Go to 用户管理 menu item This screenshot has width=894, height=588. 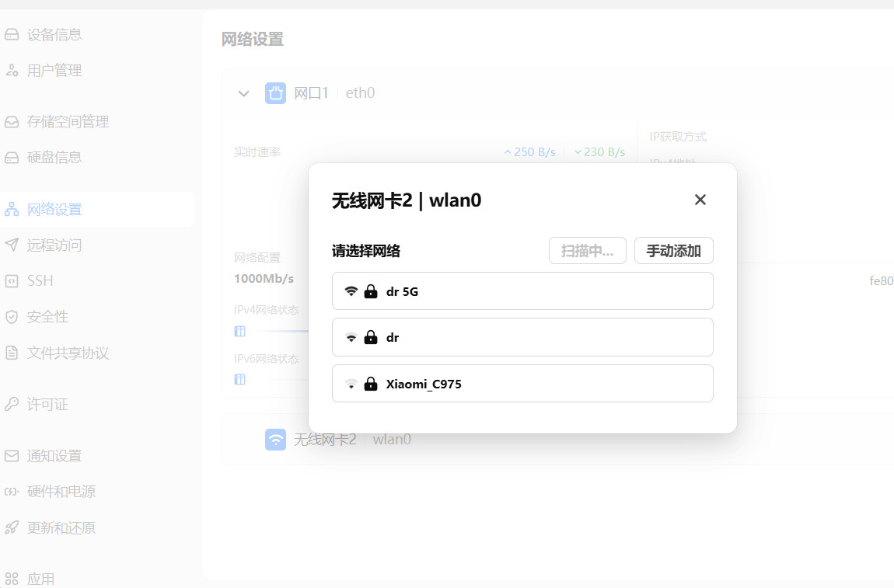coord(54,71)
